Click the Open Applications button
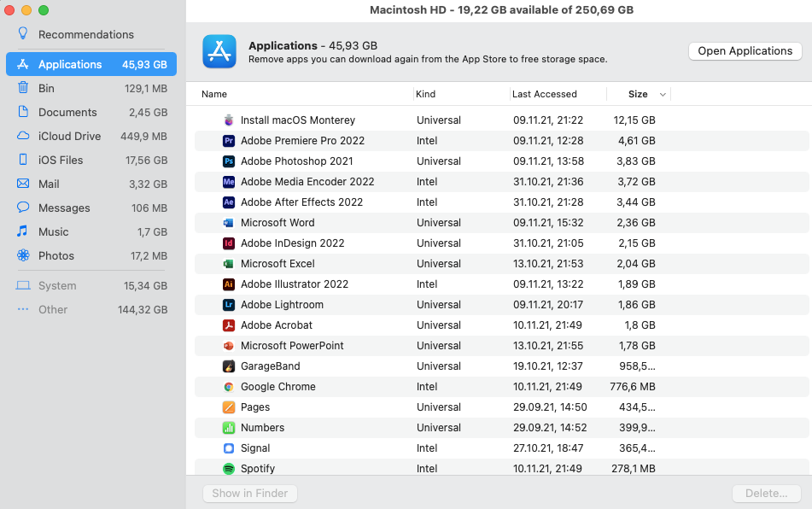 pyautogui.click(x=745, y=50)
